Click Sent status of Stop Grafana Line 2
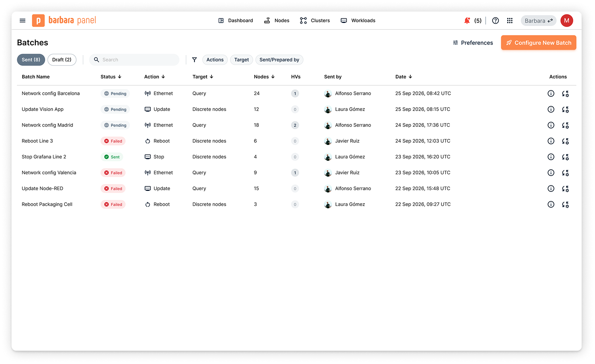 tap(112, 157)
